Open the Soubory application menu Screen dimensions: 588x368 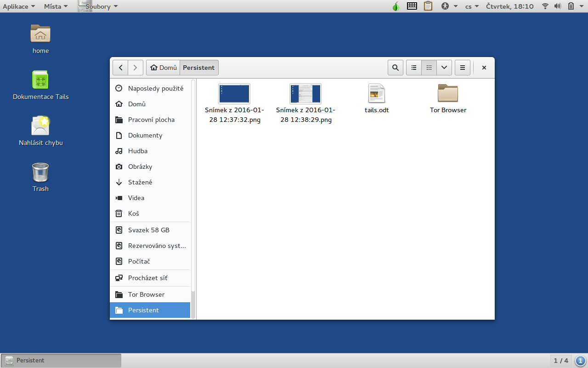click(98, 6)
